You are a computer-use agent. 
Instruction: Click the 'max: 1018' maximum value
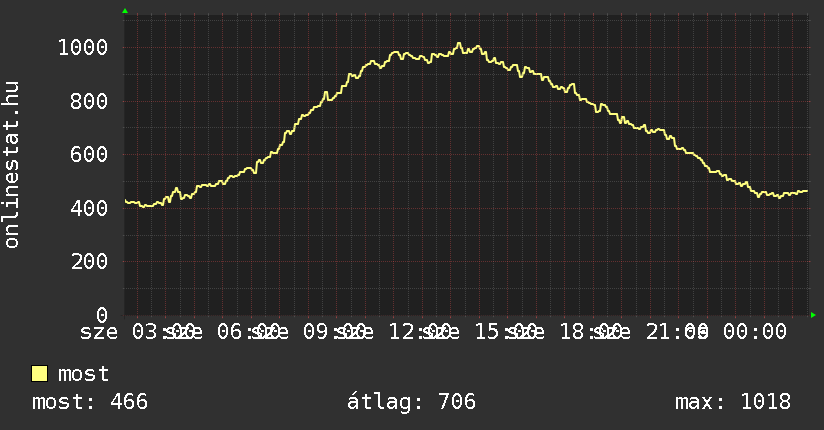[x=733, y=402]
